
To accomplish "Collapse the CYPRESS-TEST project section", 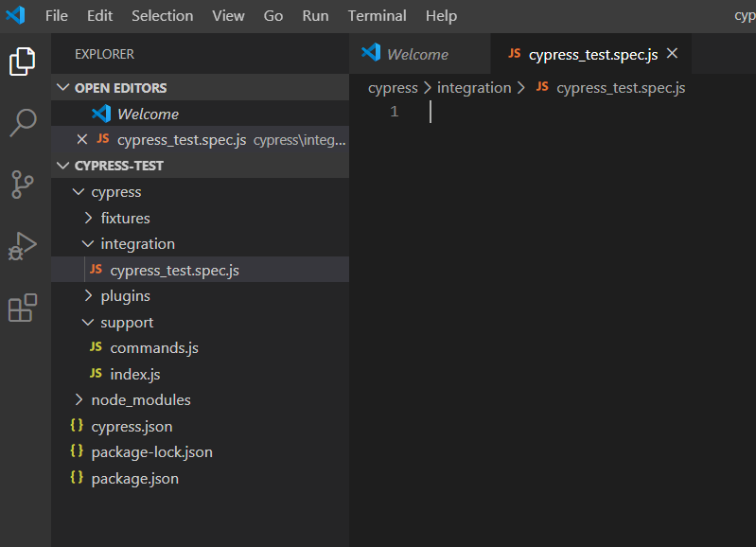I will coord(62,166).
